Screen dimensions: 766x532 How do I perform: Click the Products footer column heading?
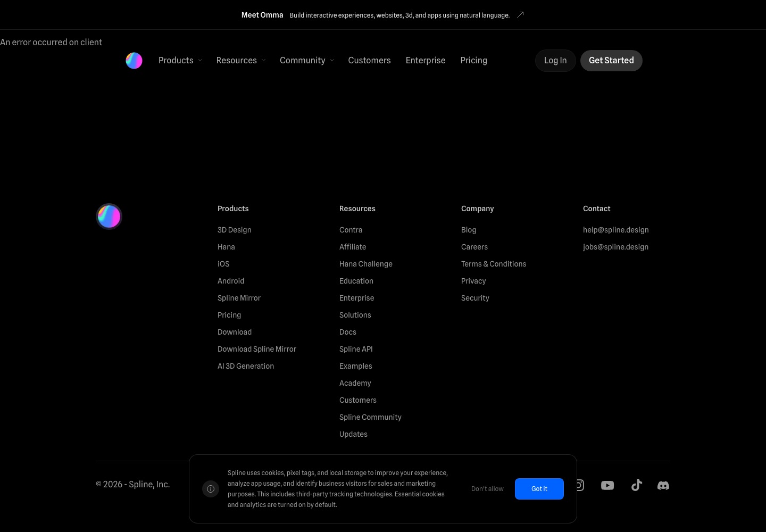pos(233,209)
